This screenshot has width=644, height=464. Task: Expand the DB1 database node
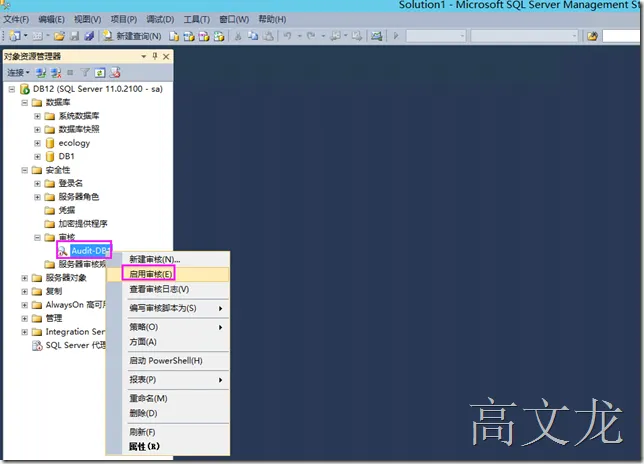pyautogui.click(x=37, y=156)
